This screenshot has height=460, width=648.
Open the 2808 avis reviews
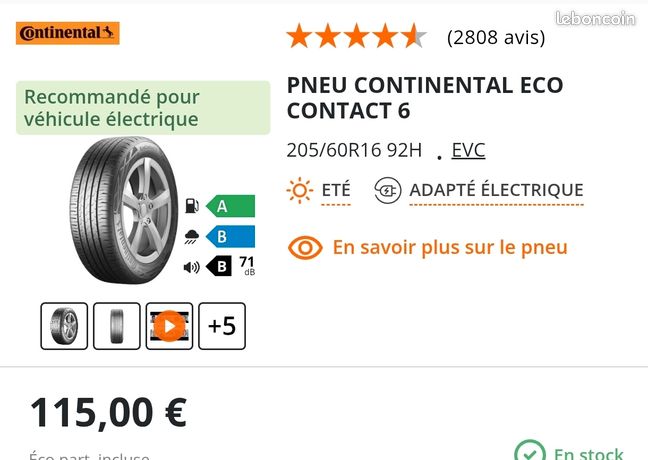[496, 37]
